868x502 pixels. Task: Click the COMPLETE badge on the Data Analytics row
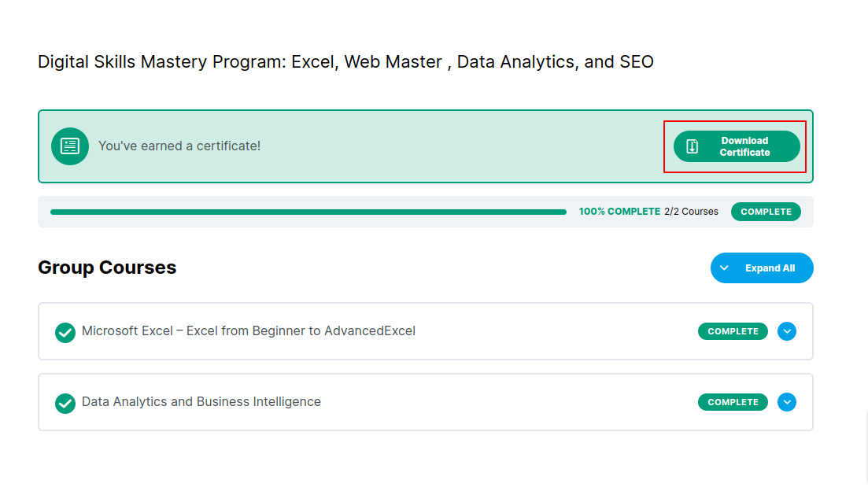tap(733, 402)
